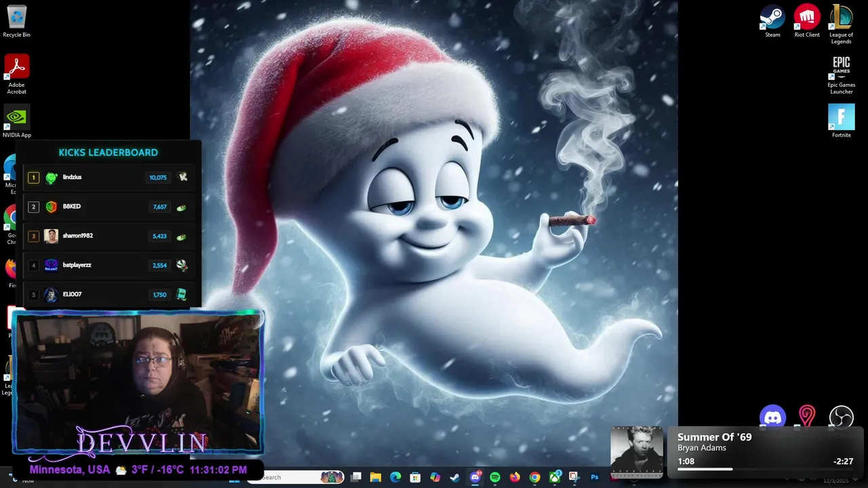This screenshot has width=868, height=488.
Task: Click the "Summer Of '69" song title
Action: pos(714,437)
